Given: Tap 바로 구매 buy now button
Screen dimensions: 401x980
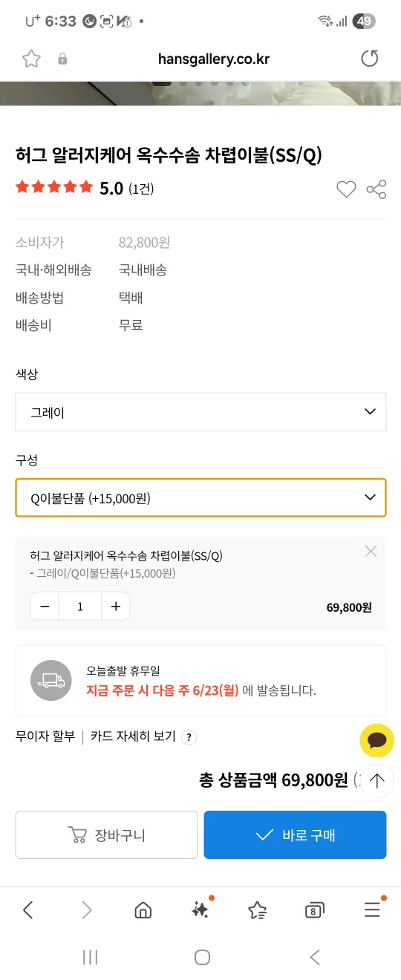Looking at the screenshot, I should point(295,834).
